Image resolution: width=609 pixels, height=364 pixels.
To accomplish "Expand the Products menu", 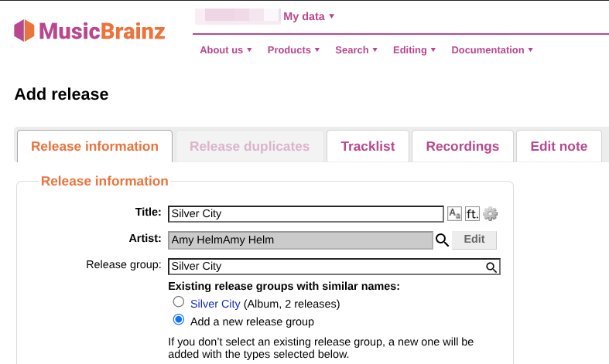I will click(x=293, y=50).
